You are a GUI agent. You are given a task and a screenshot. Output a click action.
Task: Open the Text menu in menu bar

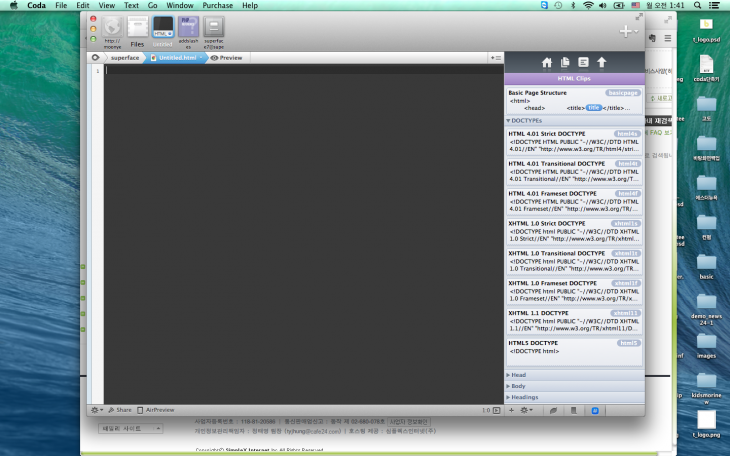coord(131,5)
